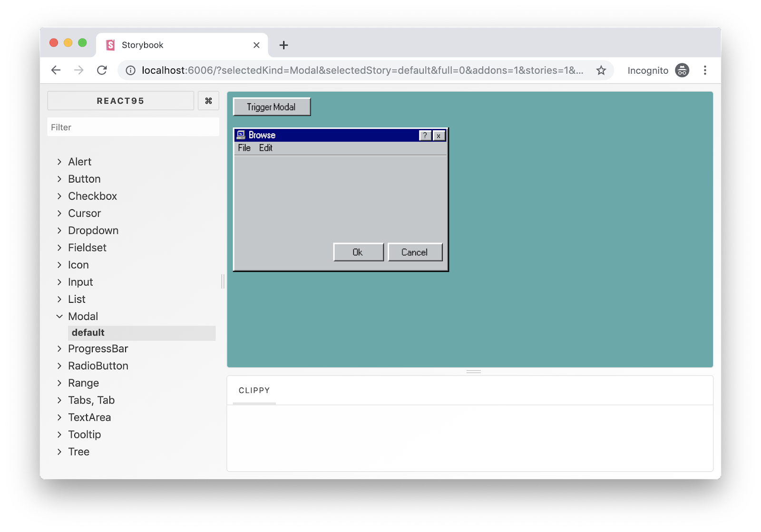
Task: Click the help question mark in Browse modal
Action: pyautogui.click(x=425, y=135)
